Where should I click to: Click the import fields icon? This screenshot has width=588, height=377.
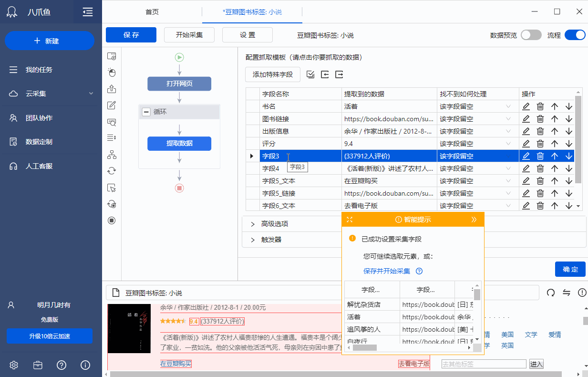325,74
